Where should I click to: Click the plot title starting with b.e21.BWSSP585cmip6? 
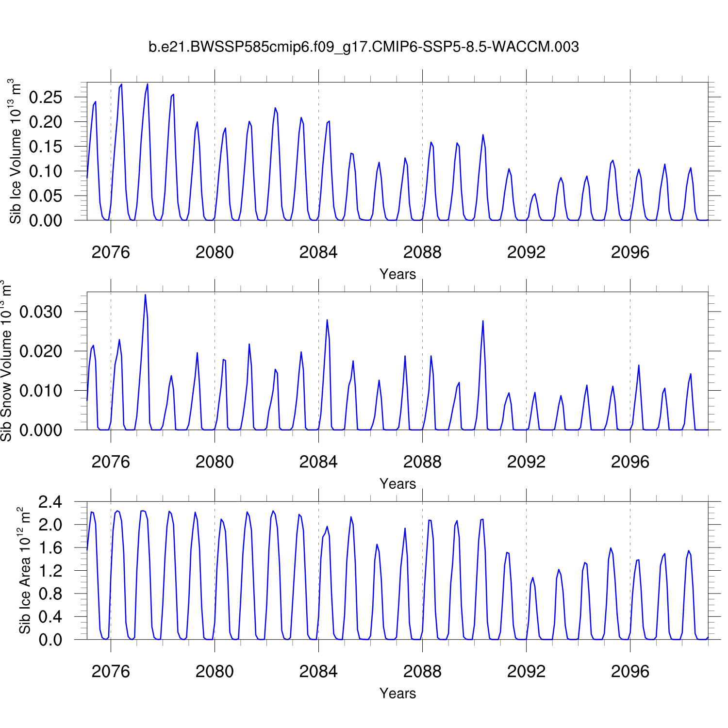click(x=364, y=47)
